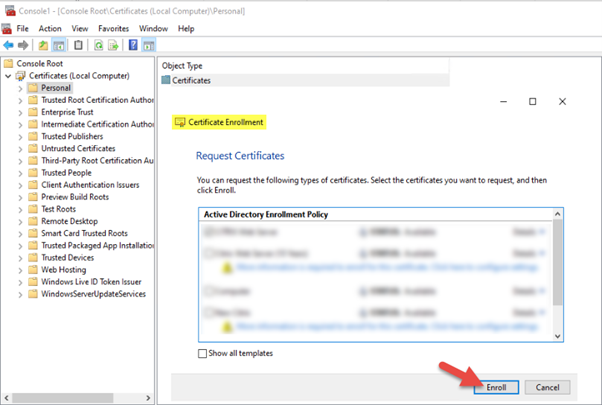Image resolution: width=602 pixels, height=405 pixels.
Task: Click the Certificate Enrollment title icon
Action: [180, 122]
